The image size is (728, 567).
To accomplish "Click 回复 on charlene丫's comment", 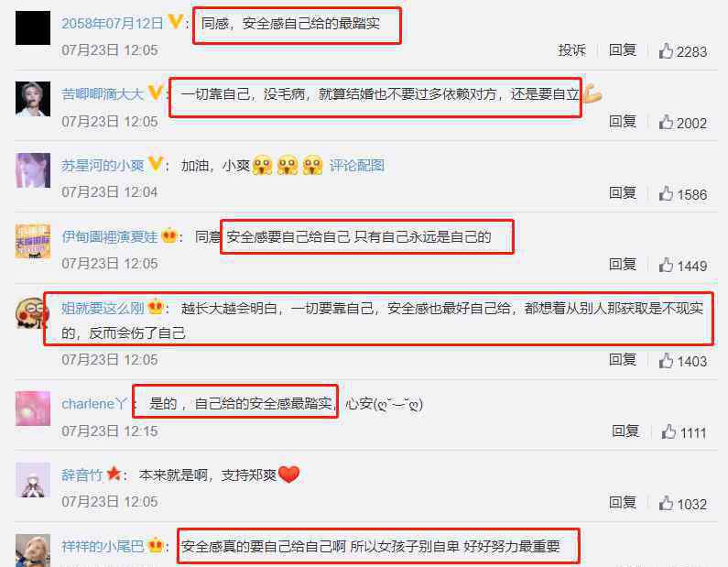I will tap(625, 431).
